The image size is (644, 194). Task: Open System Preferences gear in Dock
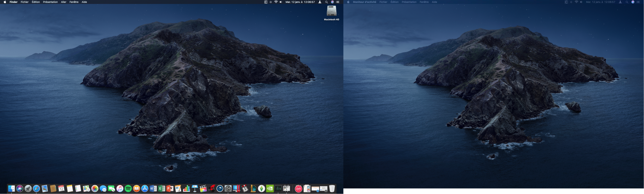point(228,189)
